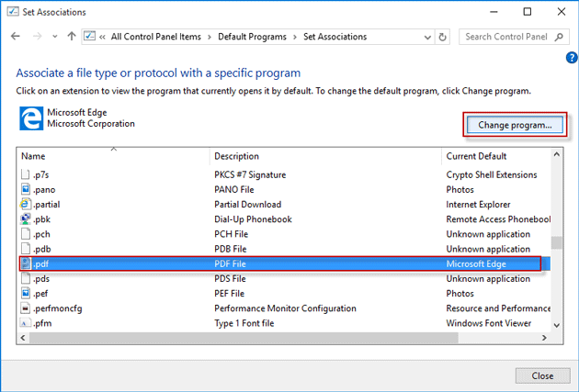Refresh the Set Associations page
The height and width of the screenshot is (392, 579).
[x=442, y=37]
